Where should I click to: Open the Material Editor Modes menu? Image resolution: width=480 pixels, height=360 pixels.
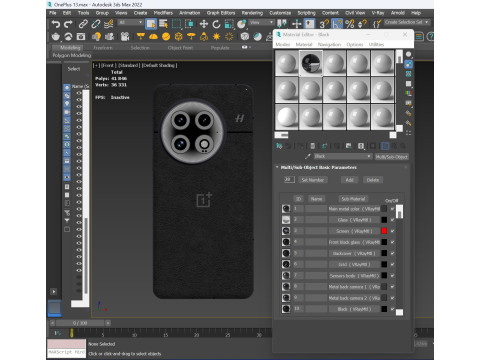click(x=283, y=44)
